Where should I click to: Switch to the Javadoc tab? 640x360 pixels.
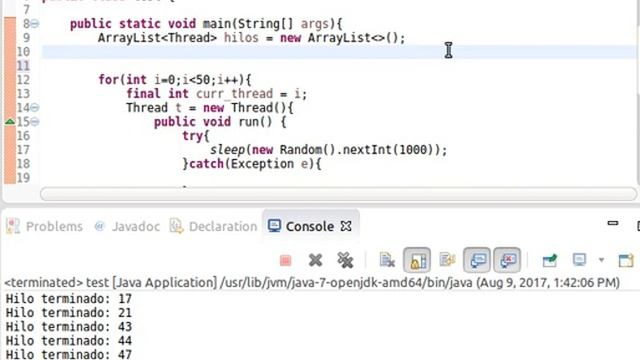click(127, 226)
